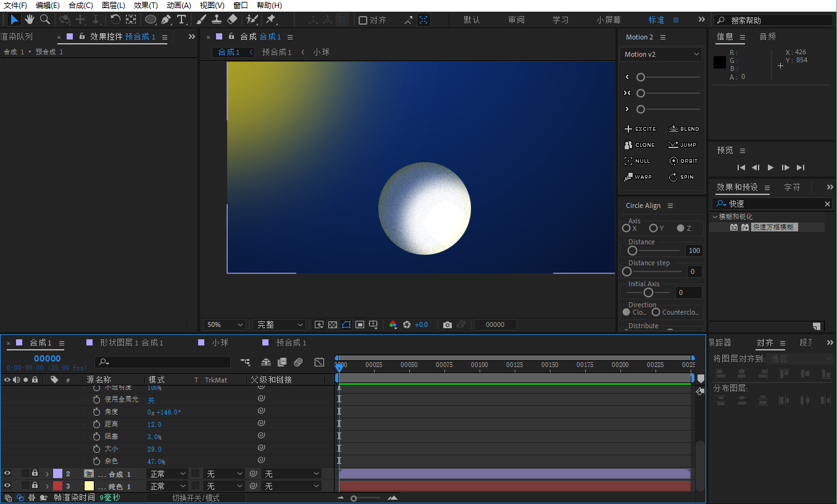Open the Motion v2 dropdown
The width and height of the screenshot is (837, 504).
[x=661, y=54]
